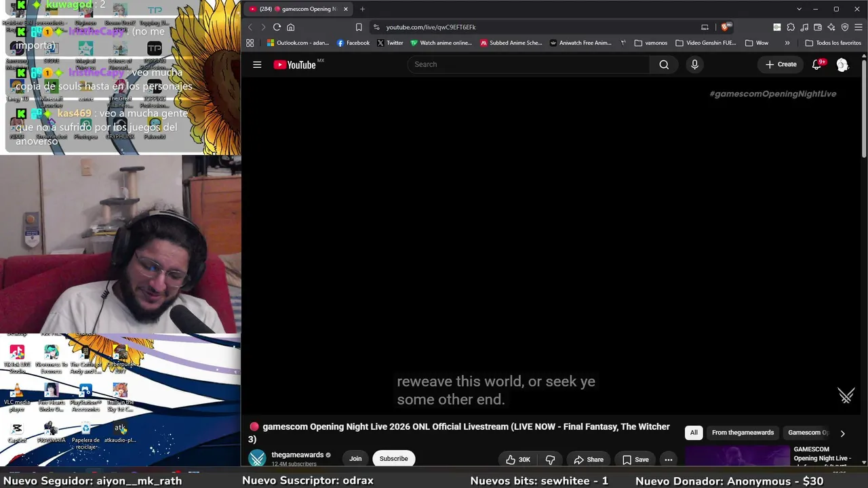
Task: Expand the browser tab search dropdown
Action: click(799, 9)
